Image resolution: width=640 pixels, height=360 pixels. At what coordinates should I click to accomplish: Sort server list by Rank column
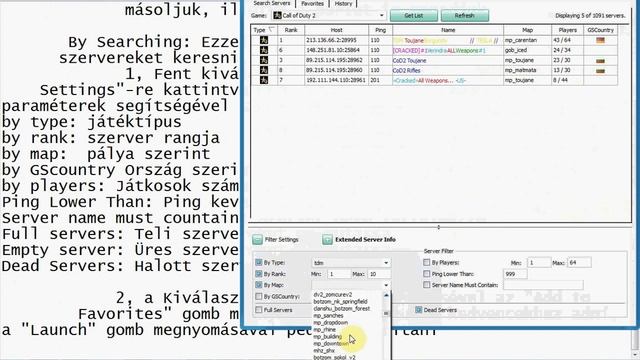[291, 30]
